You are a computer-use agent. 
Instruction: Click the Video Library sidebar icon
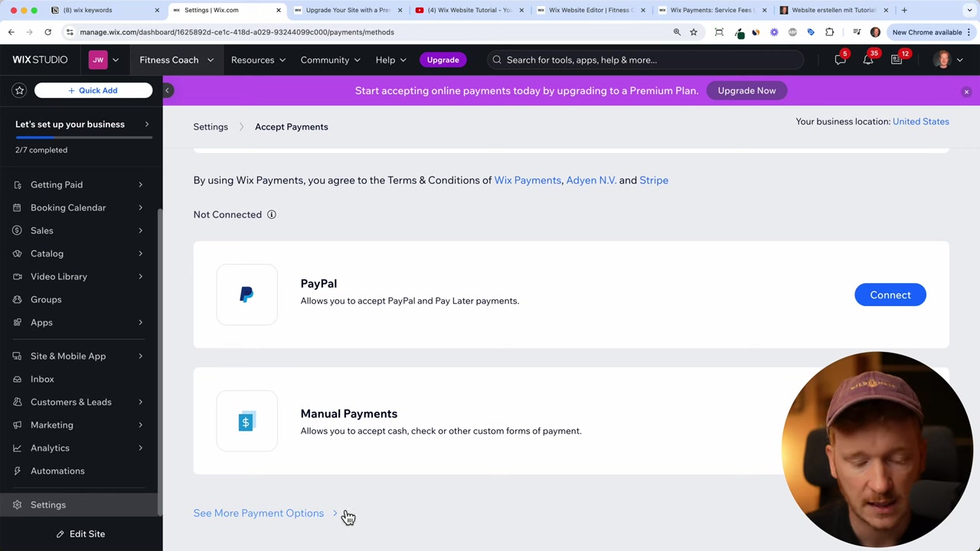(x=18, y=276)
